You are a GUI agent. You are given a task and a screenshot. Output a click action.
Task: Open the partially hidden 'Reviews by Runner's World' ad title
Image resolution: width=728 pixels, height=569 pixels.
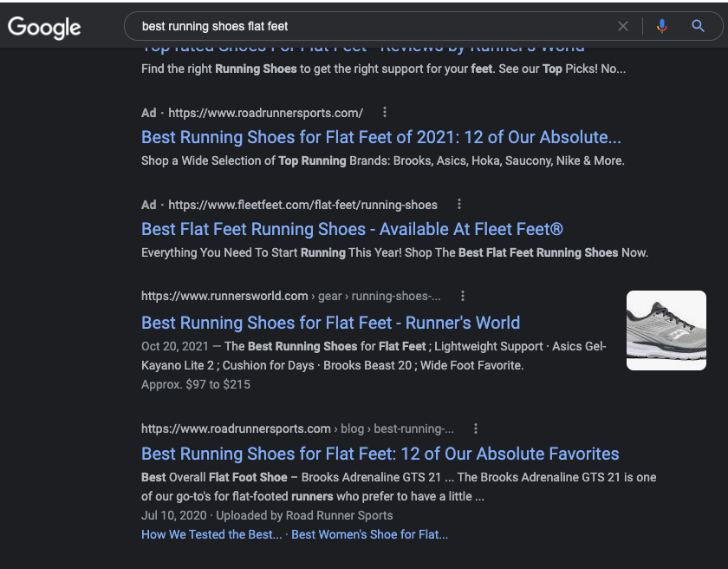[x=363, y=49]
